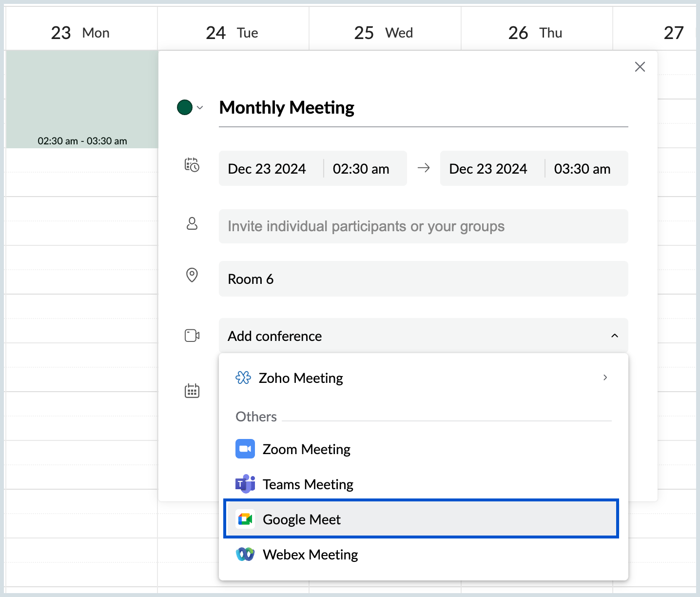
Task: Pick the green event color swatch
Action: pos(185,107)
